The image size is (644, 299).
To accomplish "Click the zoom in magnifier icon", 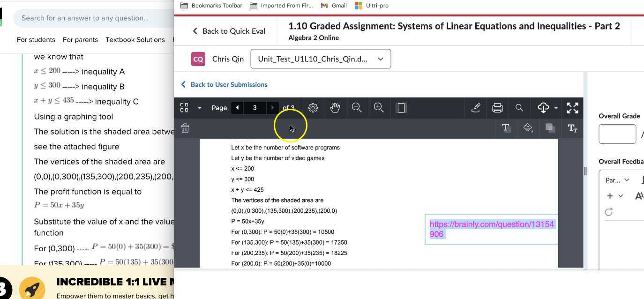I will (379, 108).
